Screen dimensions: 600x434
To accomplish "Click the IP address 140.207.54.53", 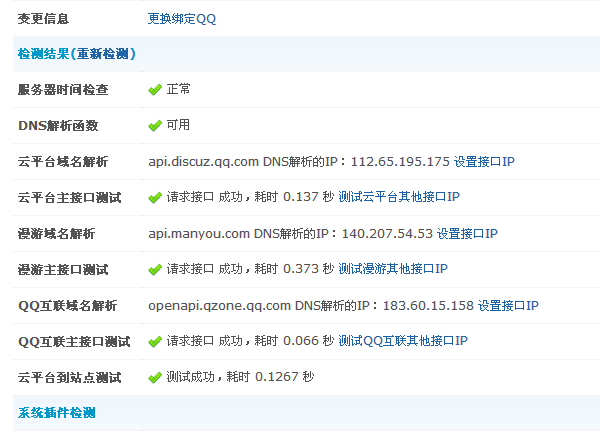I will (387, 233).
